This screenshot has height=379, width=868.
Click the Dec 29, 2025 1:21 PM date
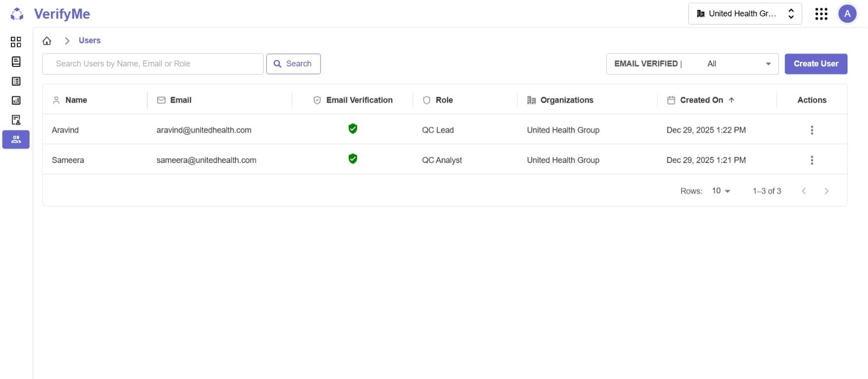click(706, 160)
